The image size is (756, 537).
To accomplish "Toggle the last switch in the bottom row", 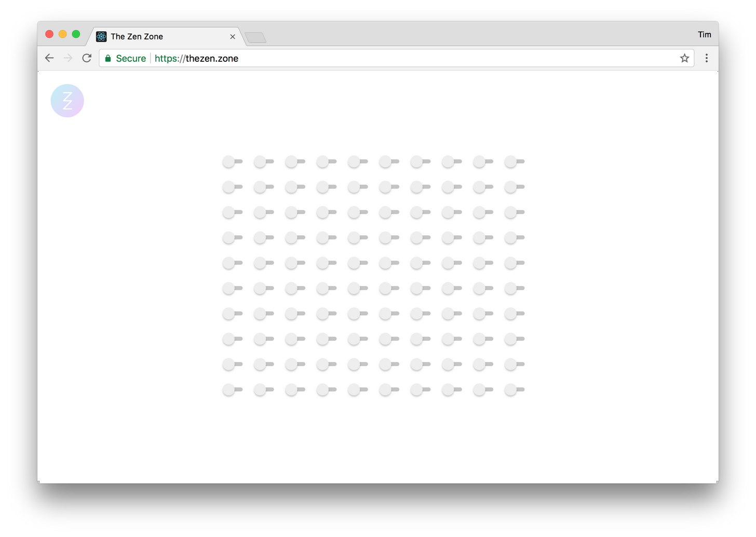I will coord(515,390).
